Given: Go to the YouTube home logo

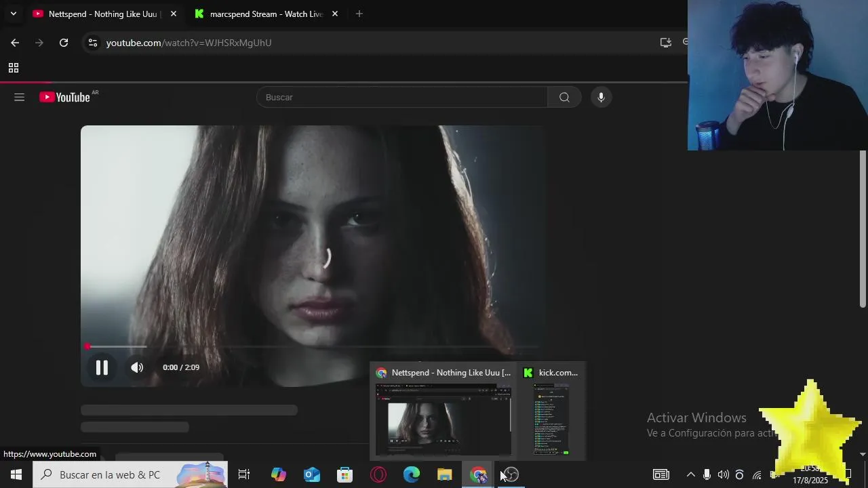Looking at the screenshot, I should coord(64,98).
